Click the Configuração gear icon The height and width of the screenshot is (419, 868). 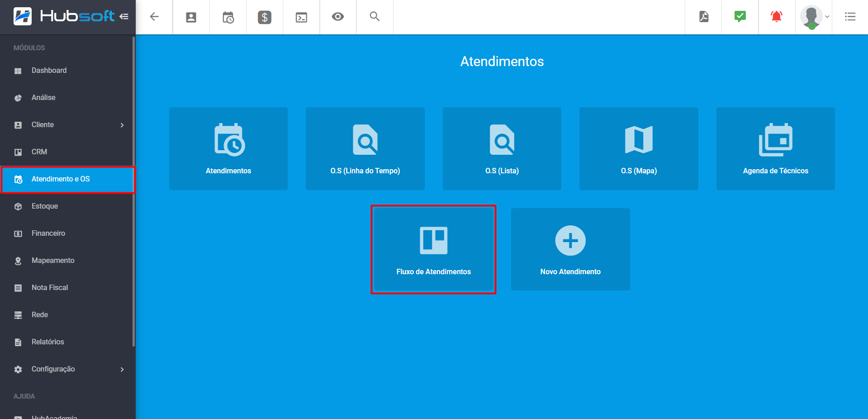point(18,370)
